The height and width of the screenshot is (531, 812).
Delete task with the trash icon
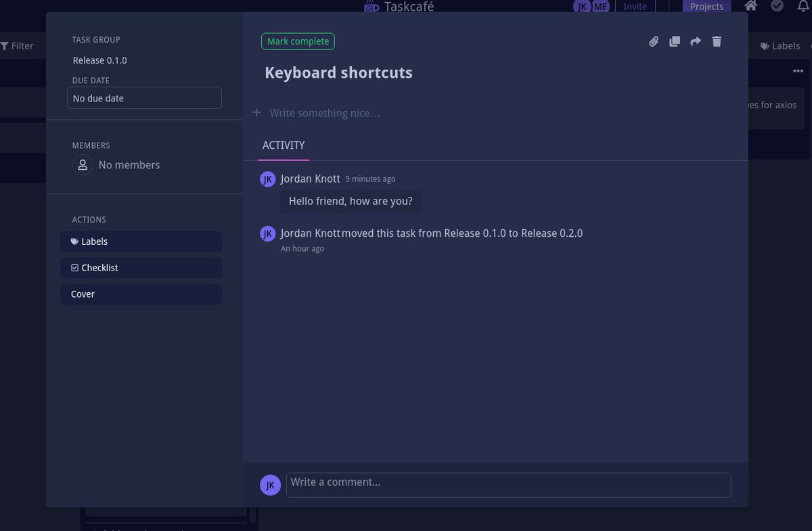pyautogui.click(x=717, y=41)
